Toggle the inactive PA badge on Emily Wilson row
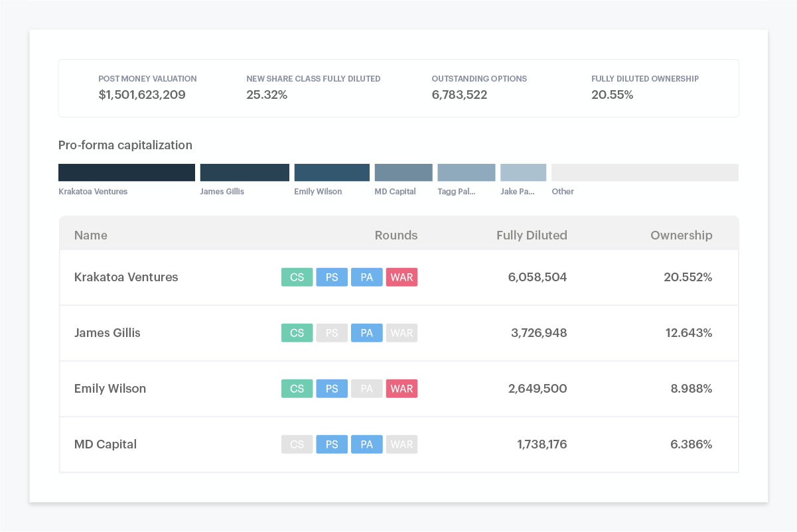 367,389
